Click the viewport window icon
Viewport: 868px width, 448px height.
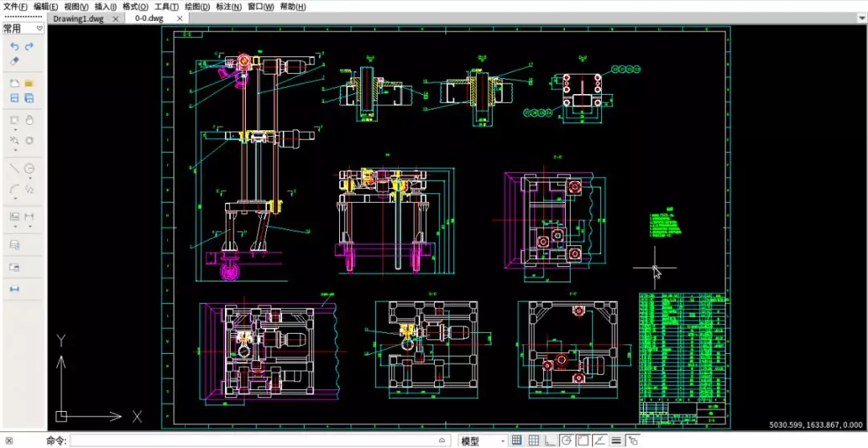[15, 267]
